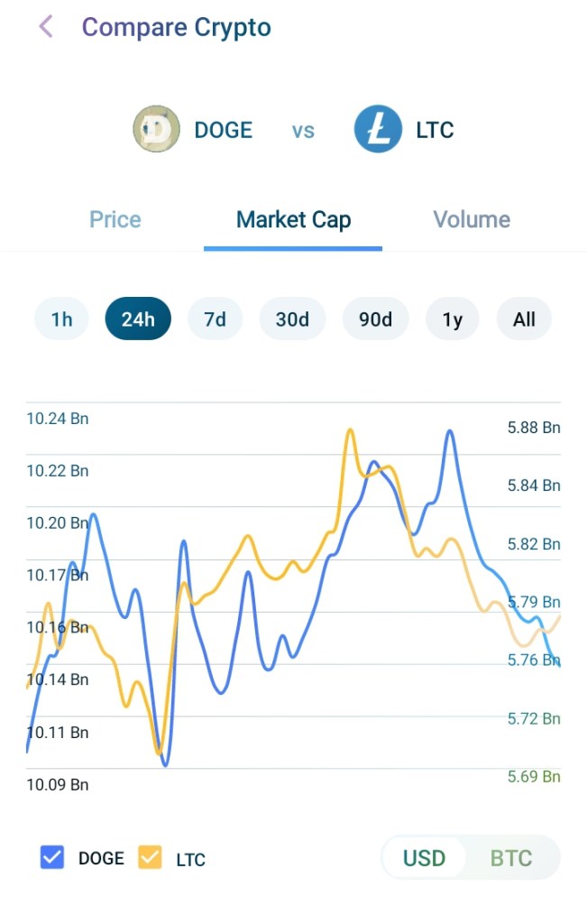Uncheck the blue DOGE checkbox

tap(53, 857)
